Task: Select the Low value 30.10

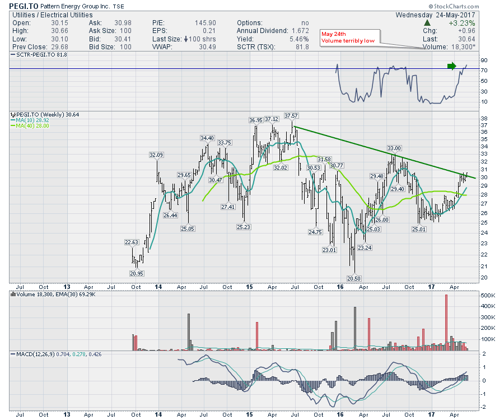Action: click(59, 39)
